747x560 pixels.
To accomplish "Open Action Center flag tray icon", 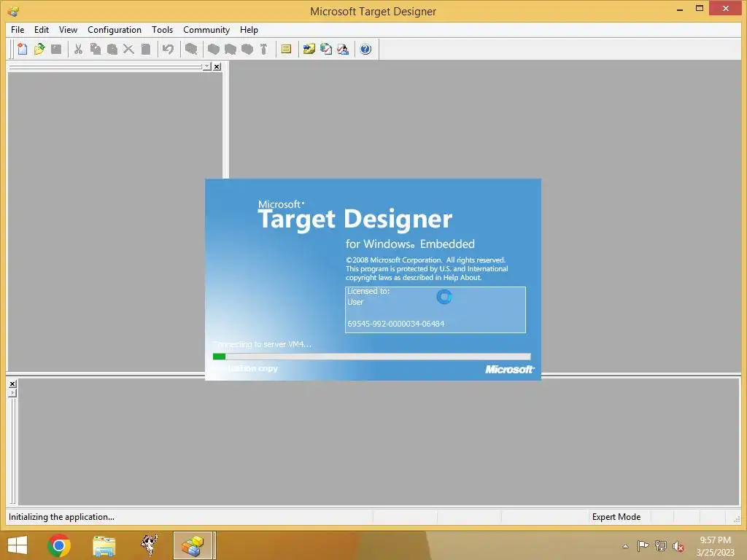I will pos(643,546).
